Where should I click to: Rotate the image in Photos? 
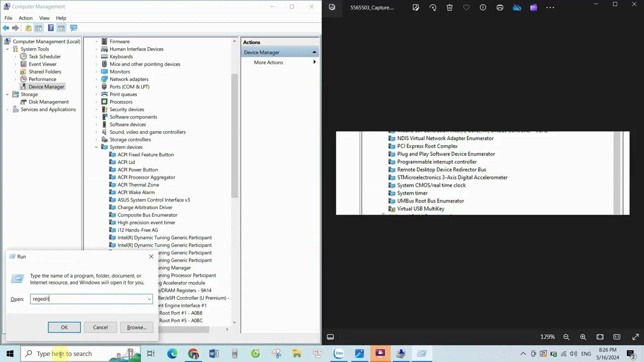pos(433,8)
